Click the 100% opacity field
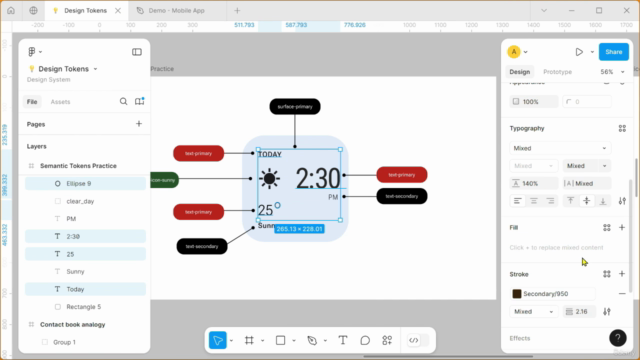Screen dimensions: 640x360 click(x=534, y=102)
